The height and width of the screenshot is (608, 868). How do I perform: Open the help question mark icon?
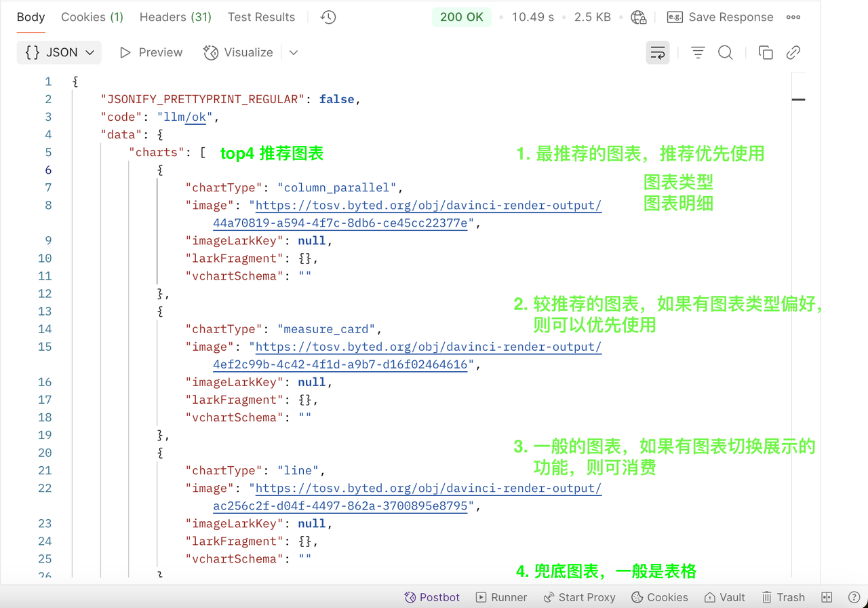coord(854,597)
